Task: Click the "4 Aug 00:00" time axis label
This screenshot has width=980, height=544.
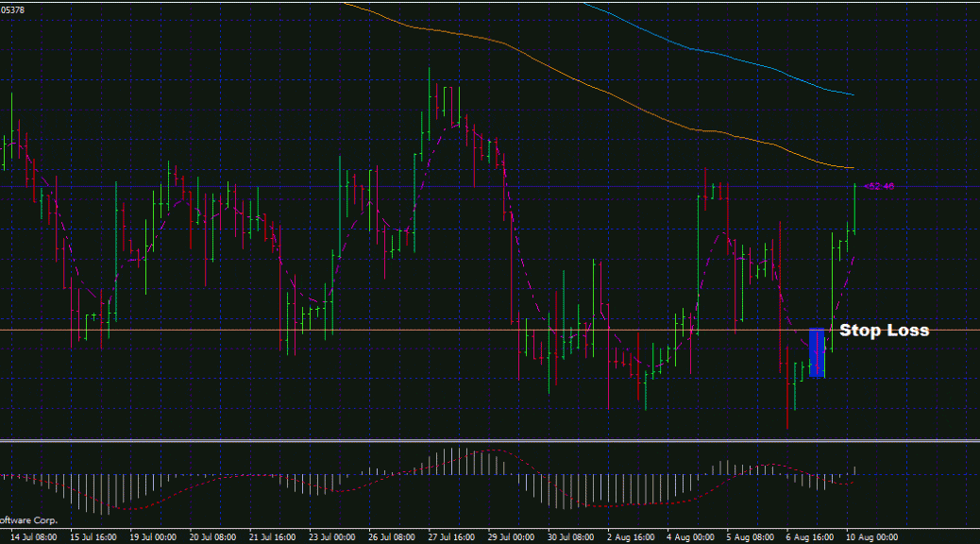Action: click(690, 537)
